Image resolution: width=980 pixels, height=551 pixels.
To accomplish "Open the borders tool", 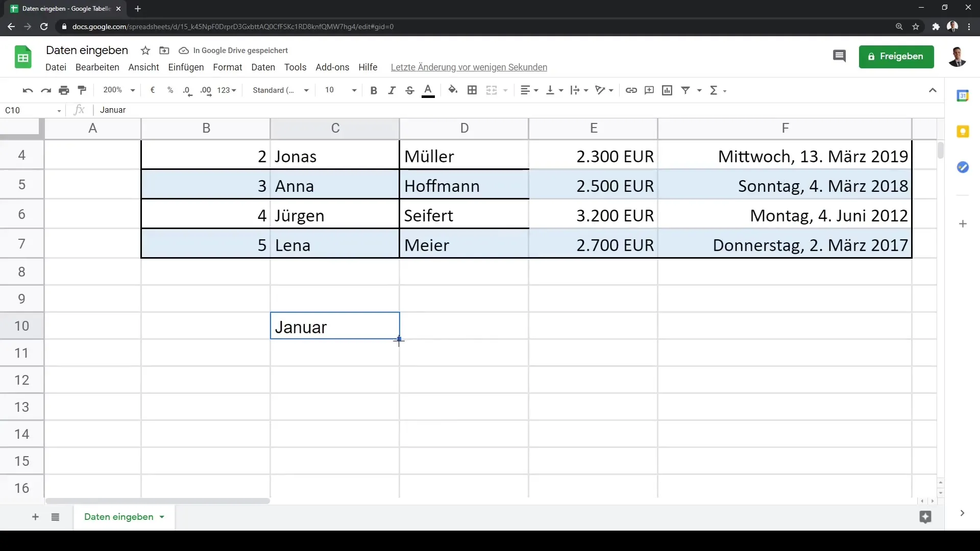I will tap(472, 90).
